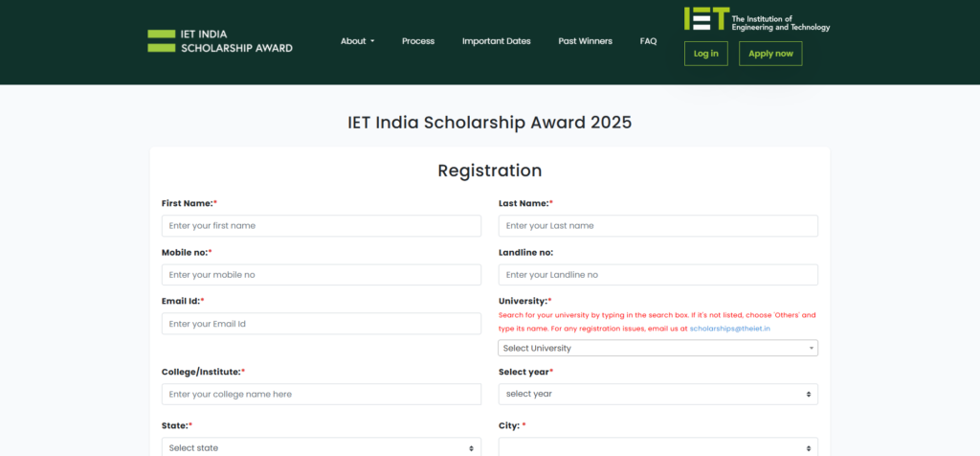
Task: Click into the Landline no field
Action: click(x=658, y=275)
